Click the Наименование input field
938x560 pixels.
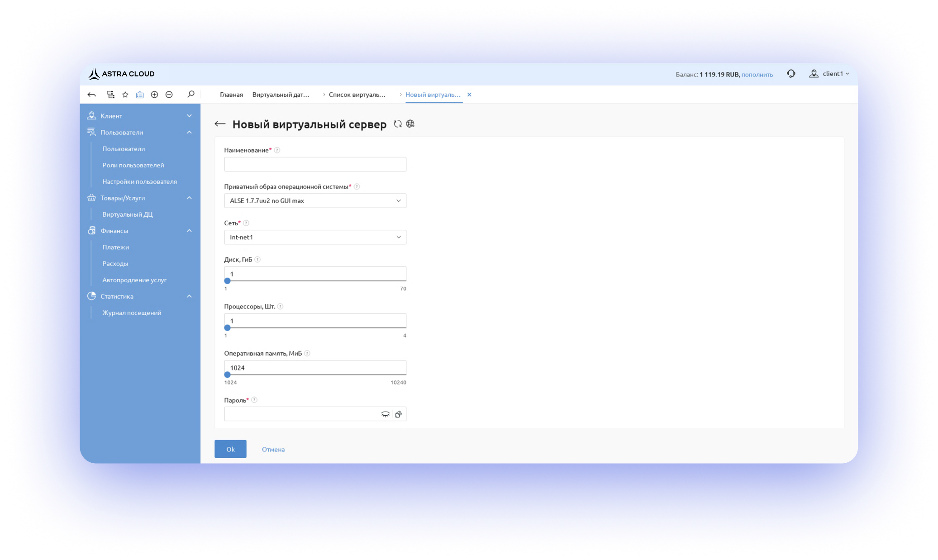pos(315,164)
